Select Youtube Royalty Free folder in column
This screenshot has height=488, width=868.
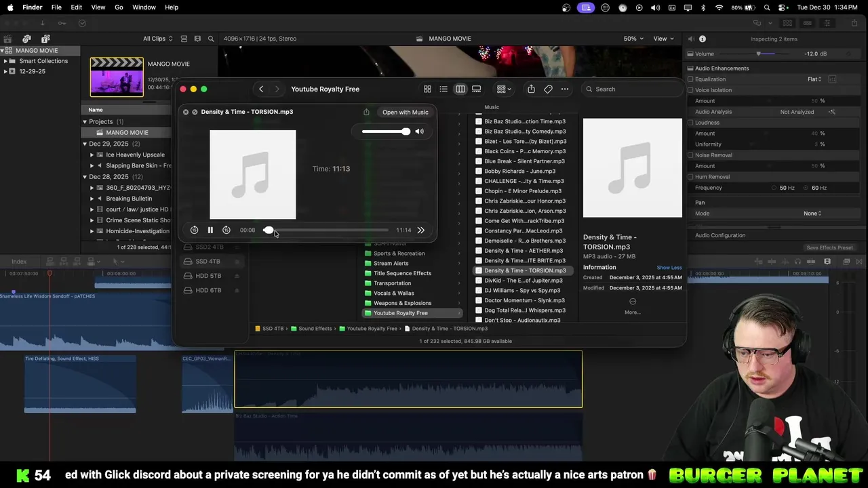coord(412,313)
